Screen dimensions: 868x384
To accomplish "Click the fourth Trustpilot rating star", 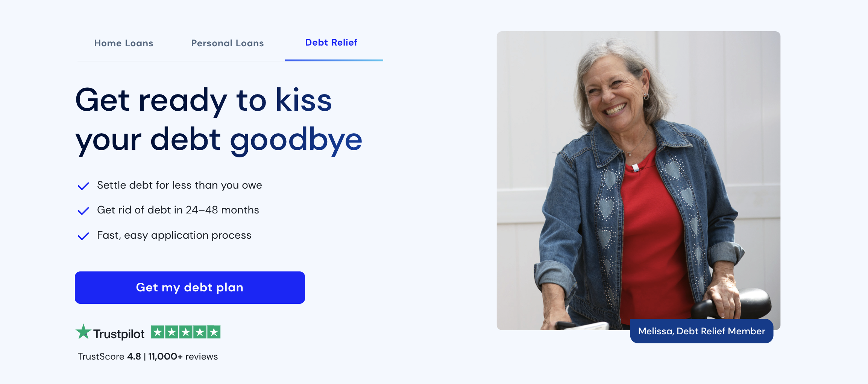I will point(200,332).
